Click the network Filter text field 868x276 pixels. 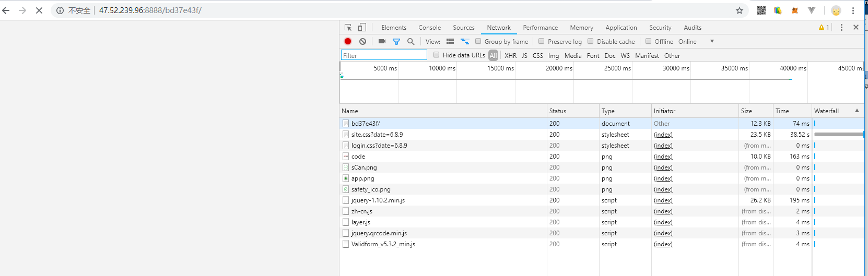pos(384,55)
